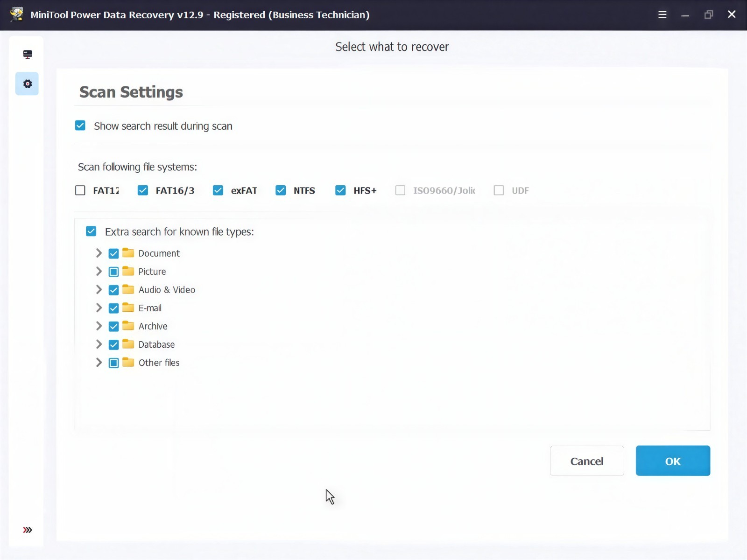Click the Document folder icon

point(128,253)
